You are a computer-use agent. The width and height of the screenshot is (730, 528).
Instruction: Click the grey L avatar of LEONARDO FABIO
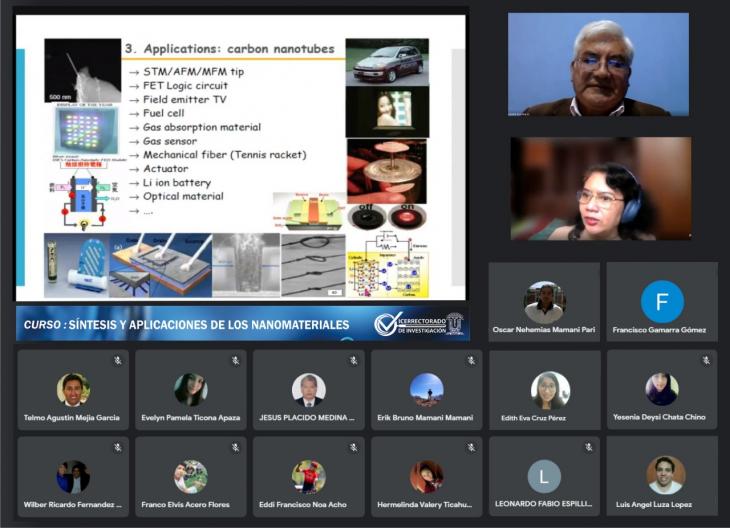pyautogui.click(x=544, y=476)
